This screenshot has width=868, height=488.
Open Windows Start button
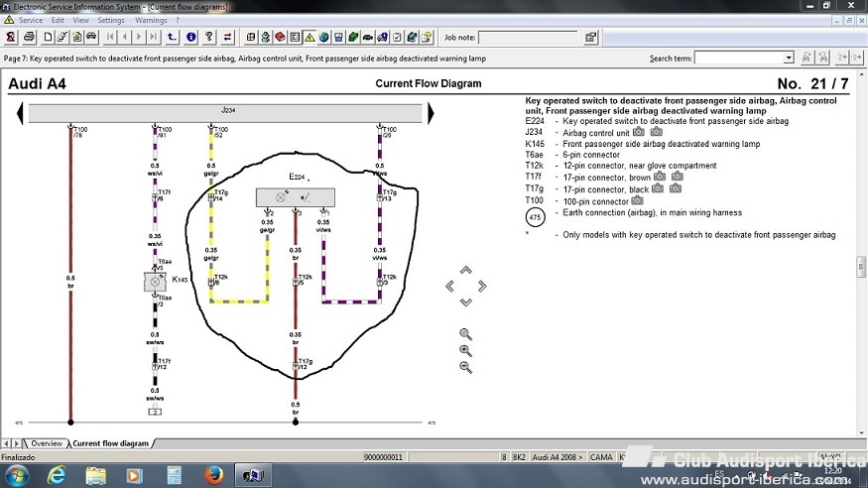pos(17,475)
